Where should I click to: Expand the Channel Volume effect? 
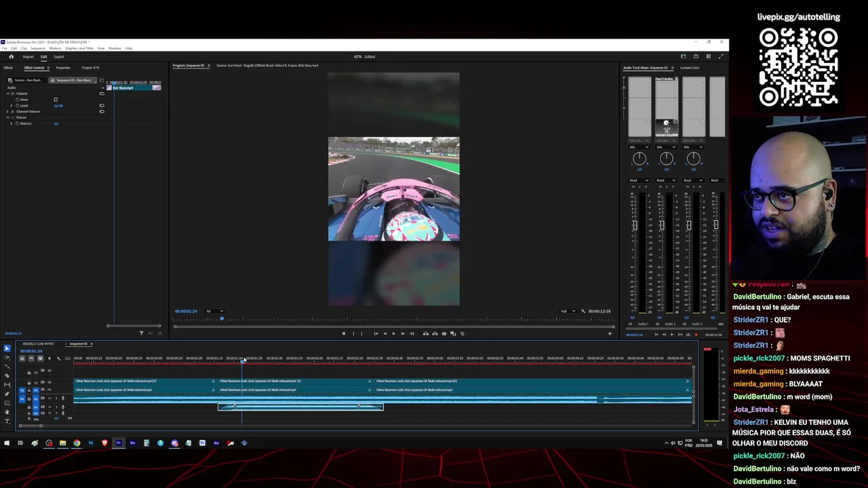[x=7, y=112]
